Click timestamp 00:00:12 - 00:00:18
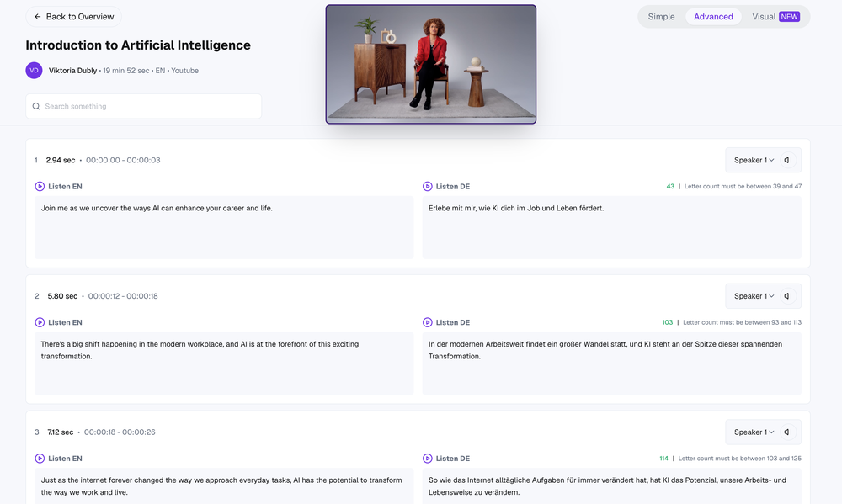 (123, 296)
